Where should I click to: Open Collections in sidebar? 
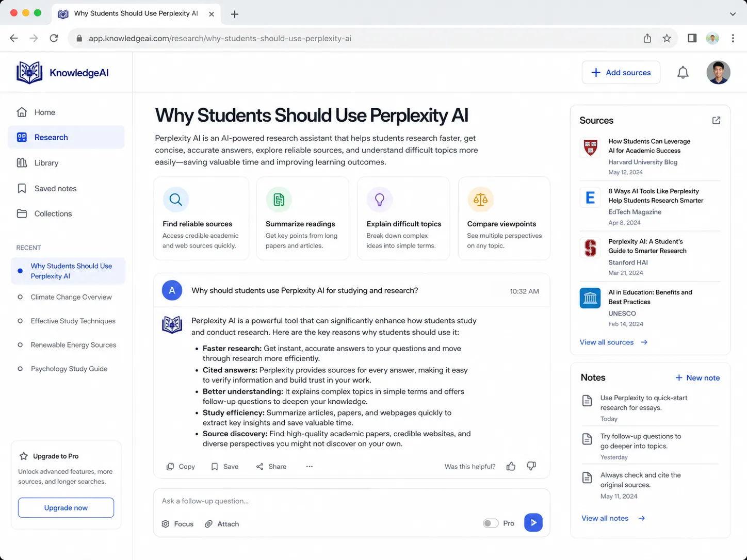66,213
